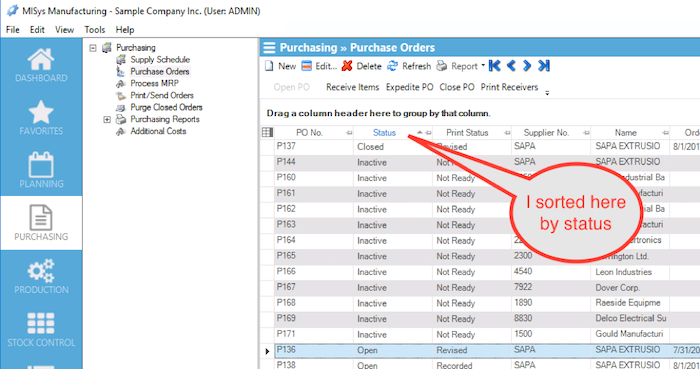This screenshot has width=700, height=369.
Task: Select the P144 purchase order cell
Action: click(x=314, y=162)
